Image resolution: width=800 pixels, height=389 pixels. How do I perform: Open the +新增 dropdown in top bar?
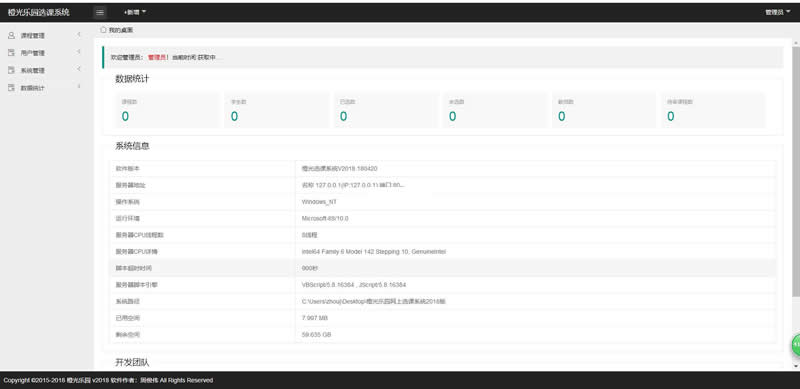(x=135, y=12)
